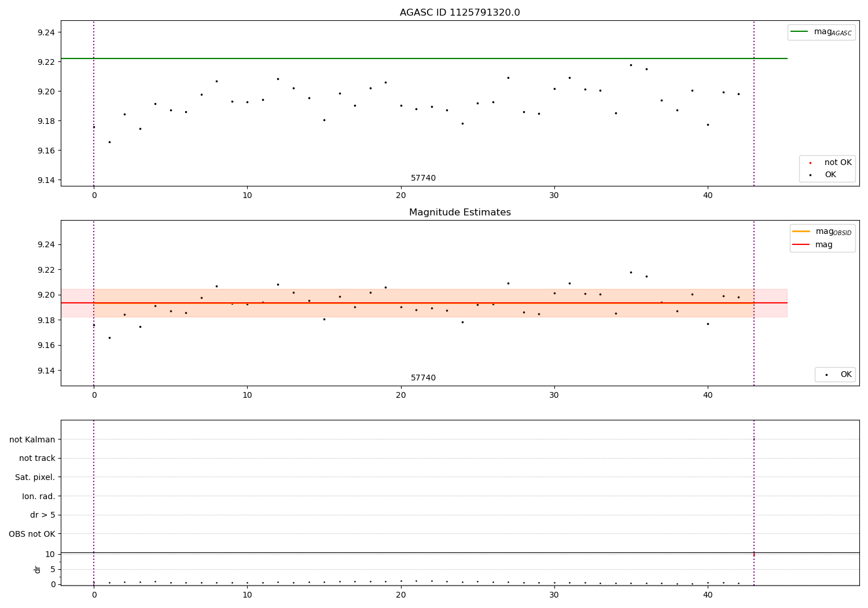Click the 'not Kalman' axis label

[x=32, y=439]
